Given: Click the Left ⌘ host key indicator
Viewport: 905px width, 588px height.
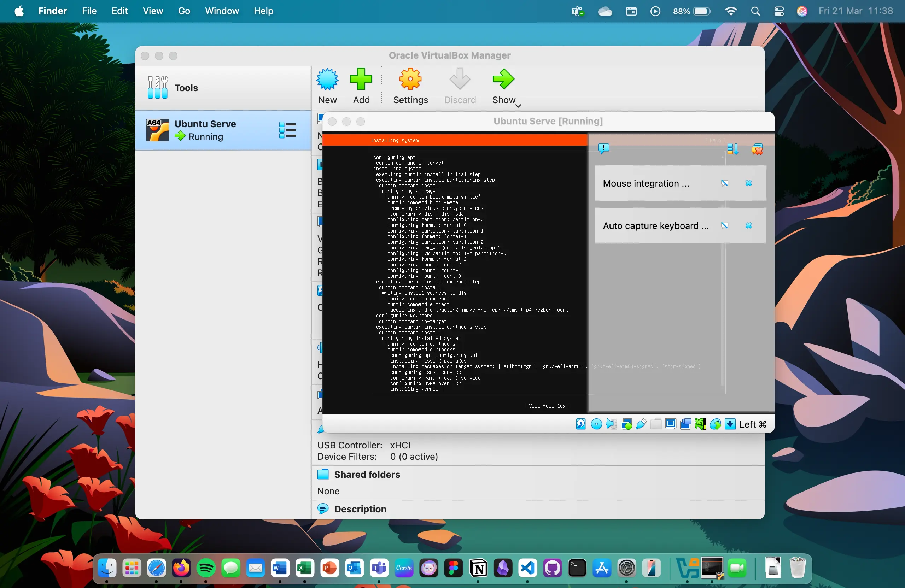Looking at the screenshot, I should [753, 424].
